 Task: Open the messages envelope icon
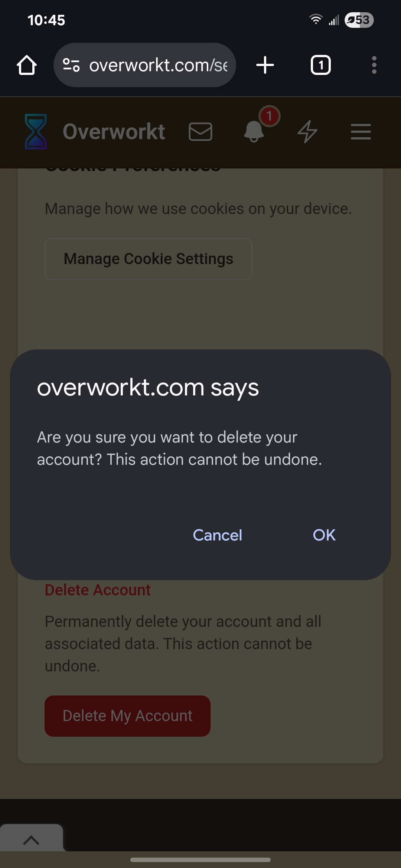[200, 132]
